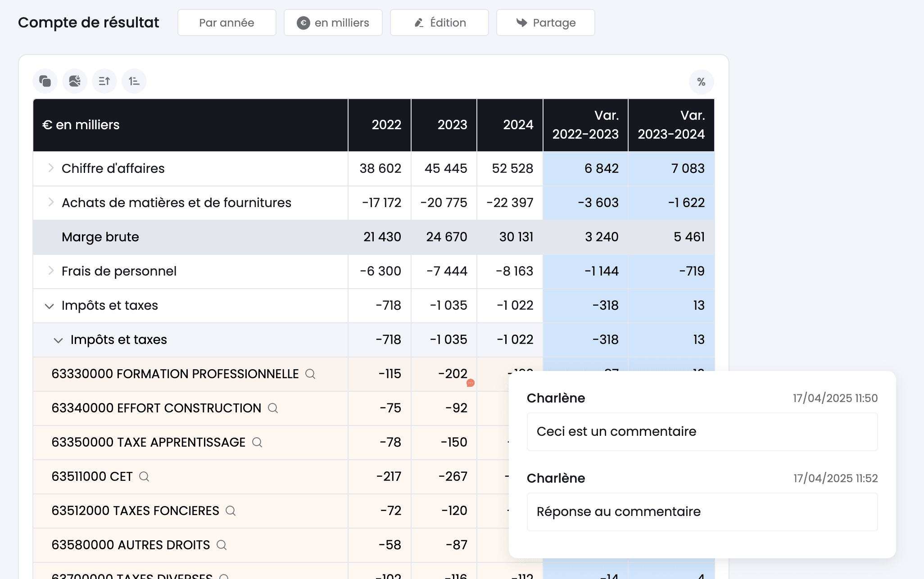The image size is (924, 579).
Task: Click magnifier next to AUTRES DROITS
Action: pos(222,545)
